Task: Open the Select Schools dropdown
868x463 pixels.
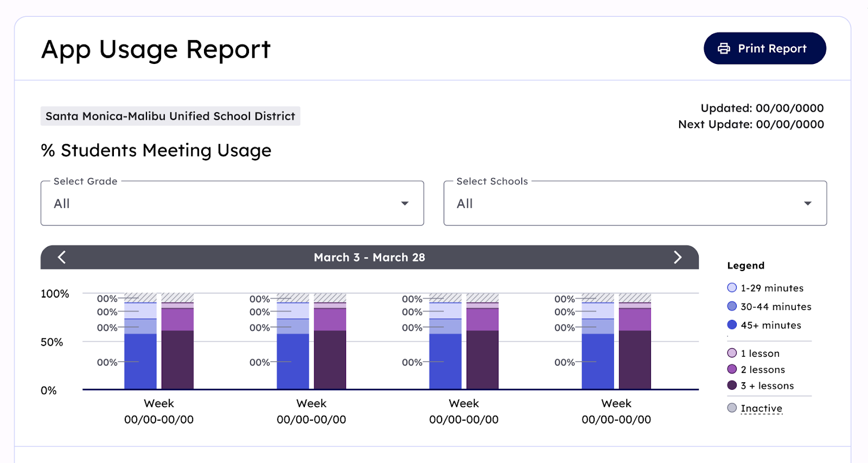Action: point(635,203)
